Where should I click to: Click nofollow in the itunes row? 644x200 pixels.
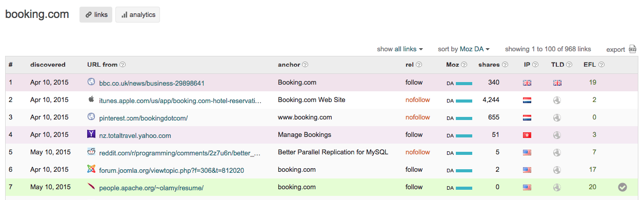tap(418, 99)
